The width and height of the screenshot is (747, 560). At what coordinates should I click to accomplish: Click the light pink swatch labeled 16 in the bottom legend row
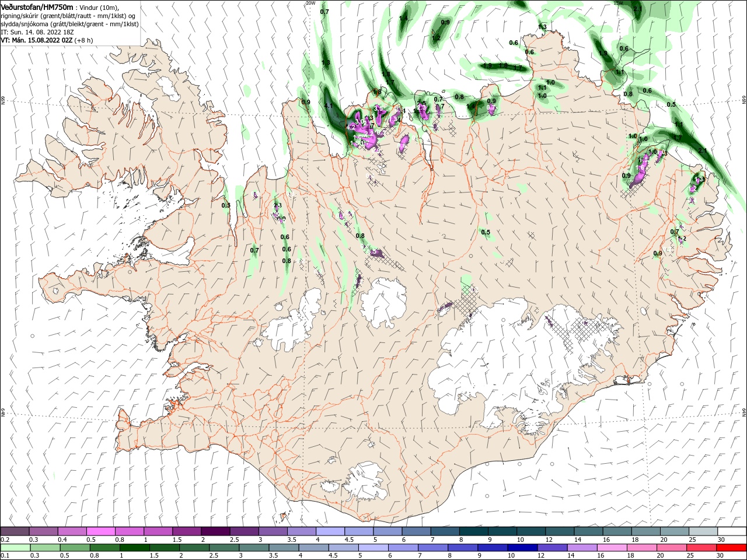click(612, 548)
